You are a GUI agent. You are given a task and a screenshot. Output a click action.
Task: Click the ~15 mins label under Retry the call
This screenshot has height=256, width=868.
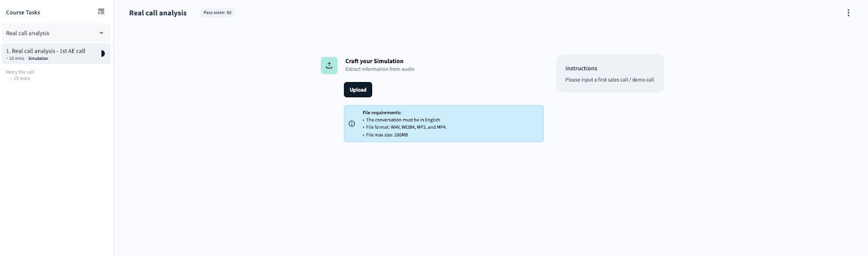21,79
